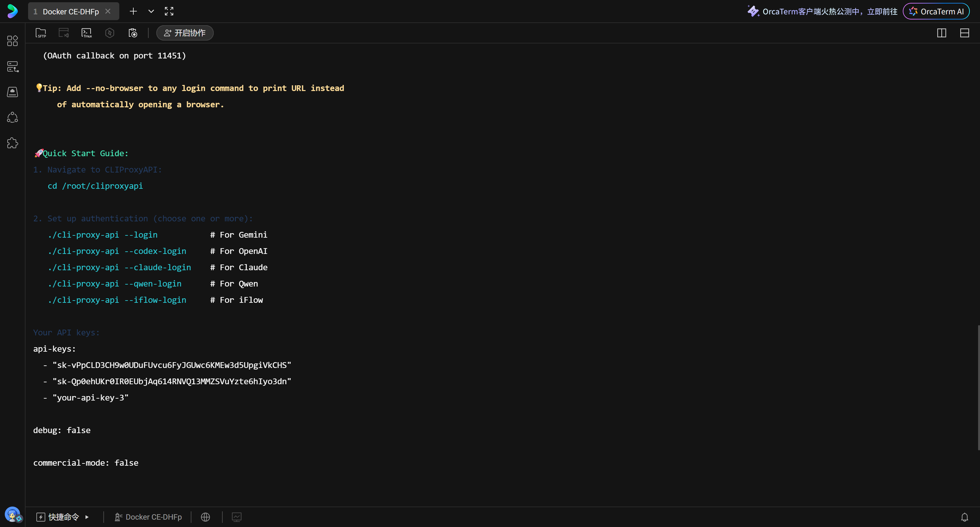Image resolution: width=980 pixels, height=527 pixels.
Task: Open the SFTP file manager
Action: click(41, 33)
